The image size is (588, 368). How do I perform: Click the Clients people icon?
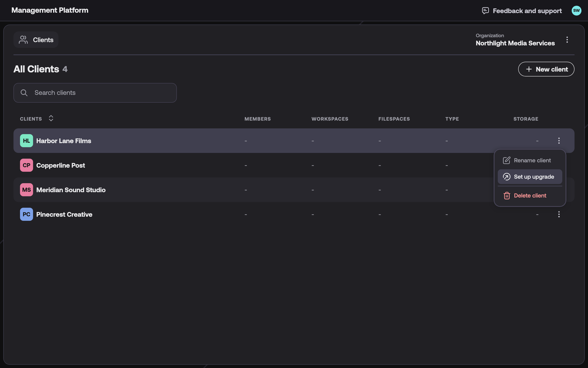pos(23,40)
